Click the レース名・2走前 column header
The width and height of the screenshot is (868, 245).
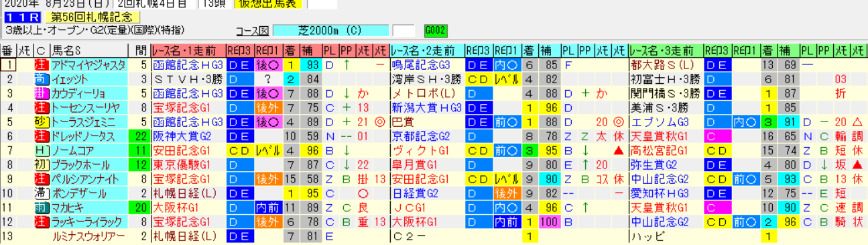(427, 50)
